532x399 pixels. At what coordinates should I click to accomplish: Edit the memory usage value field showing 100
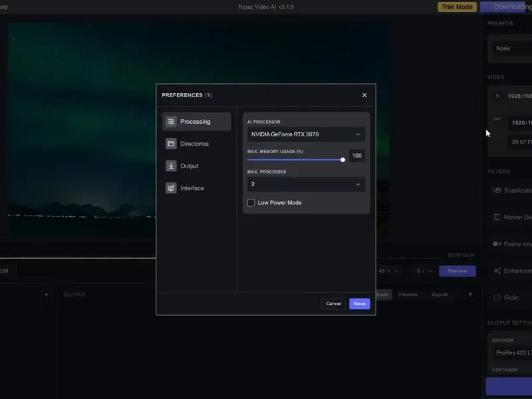pyautogui.click(x=357, y=156)
